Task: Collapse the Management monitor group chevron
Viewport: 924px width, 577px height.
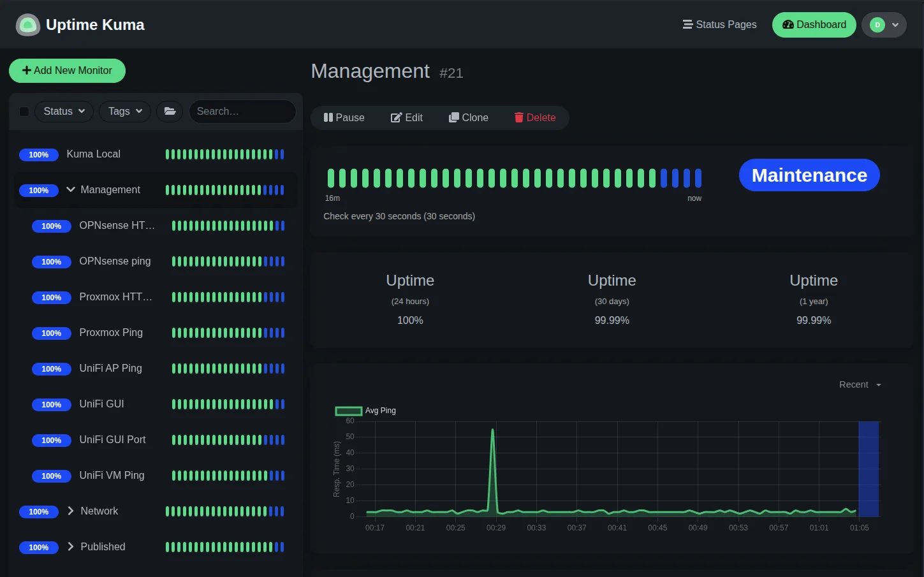Action: pos(70,189)
